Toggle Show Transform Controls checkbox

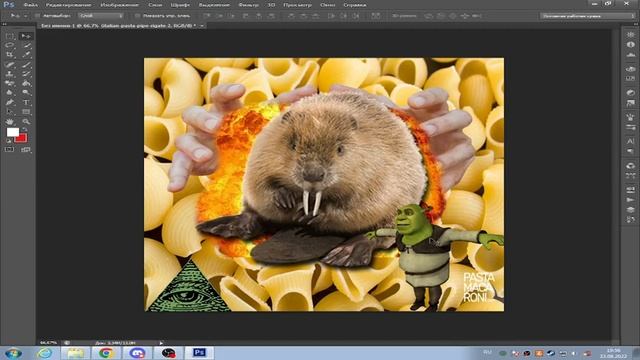pos(138,16)
